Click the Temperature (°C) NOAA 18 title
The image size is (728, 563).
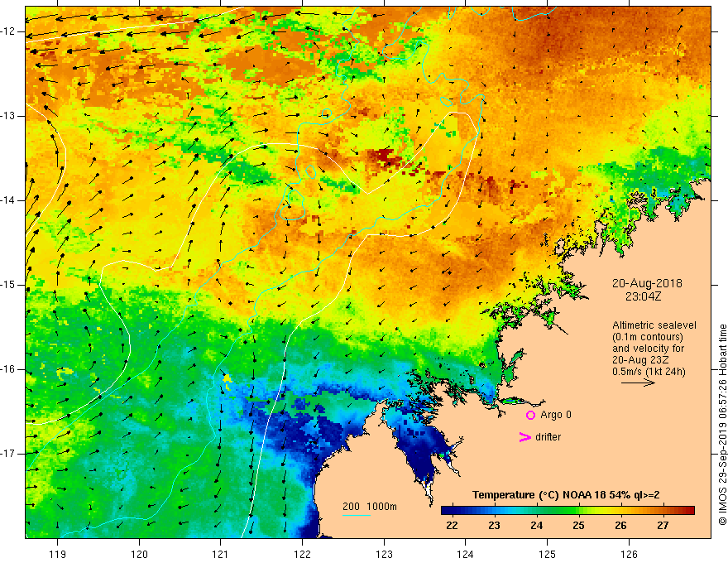(566, 495)
